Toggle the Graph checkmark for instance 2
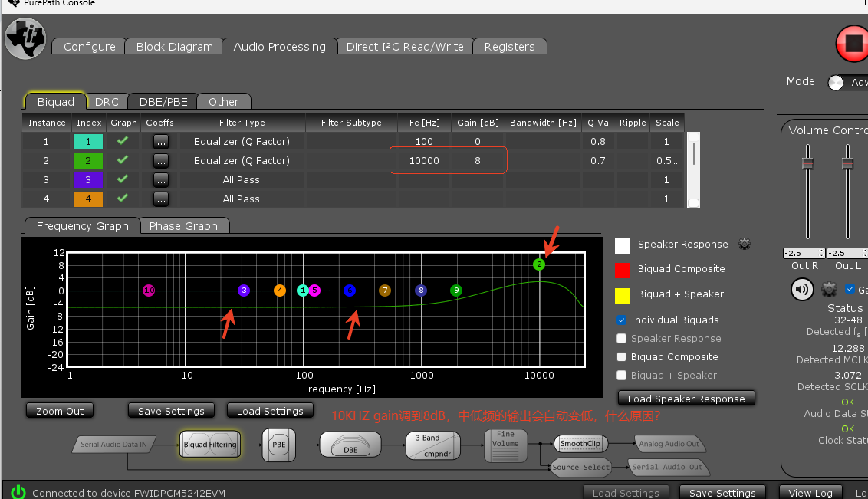The height and width of the screenshot is (499, 868). point(123,160)
